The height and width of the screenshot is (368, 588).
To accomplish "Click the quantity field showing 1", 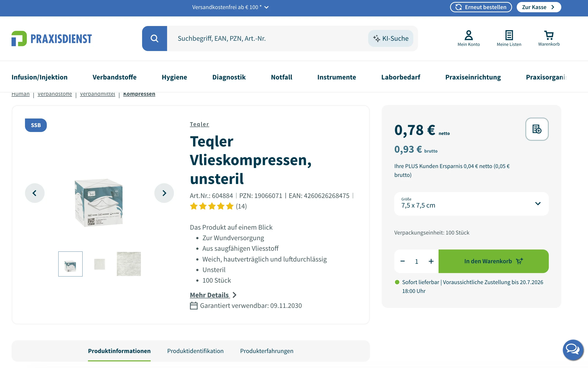I will tap(416, 262).
